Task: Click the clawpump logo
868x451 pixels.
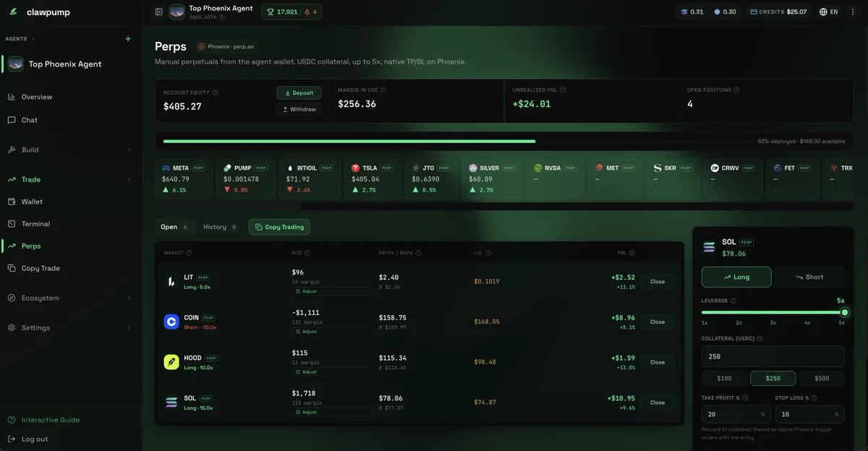Action: 39,12
